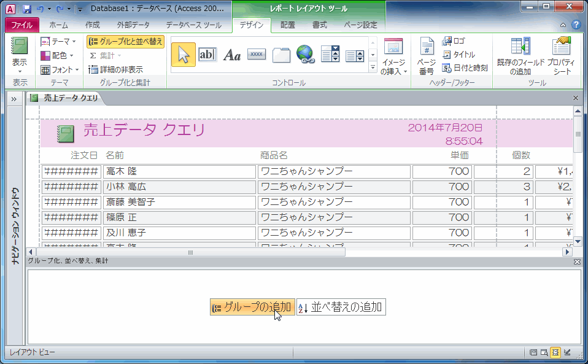Insert ページ番号 page numbers

point(427,56)
